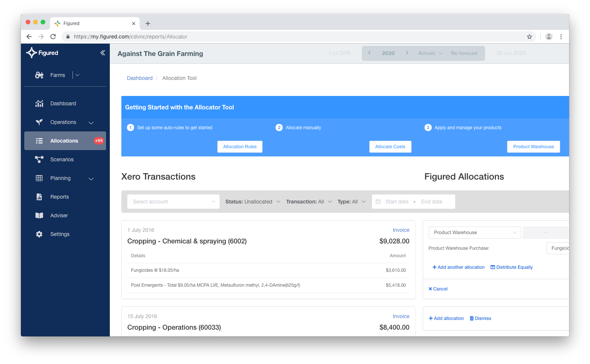Viewport: 590px width, 364px height.
Task: Expand the Planning submenu chevron
Action: (91, 178)
